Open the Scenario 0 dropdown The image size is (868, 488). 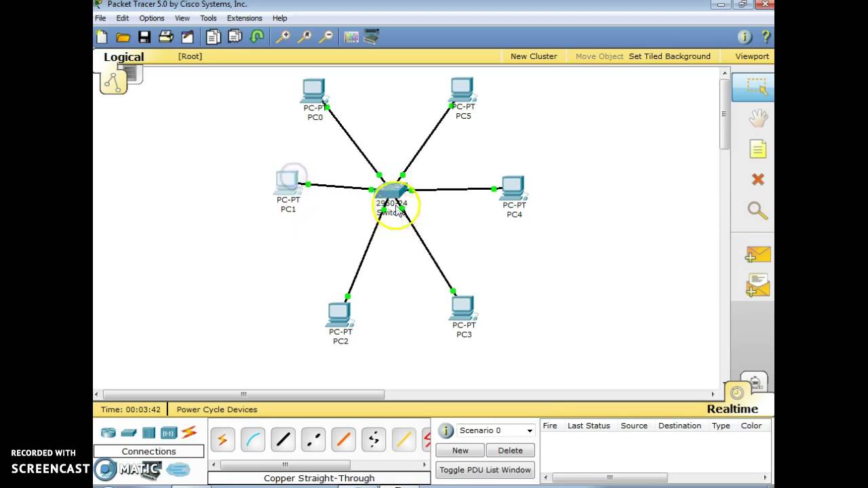[x=495, y=430]
